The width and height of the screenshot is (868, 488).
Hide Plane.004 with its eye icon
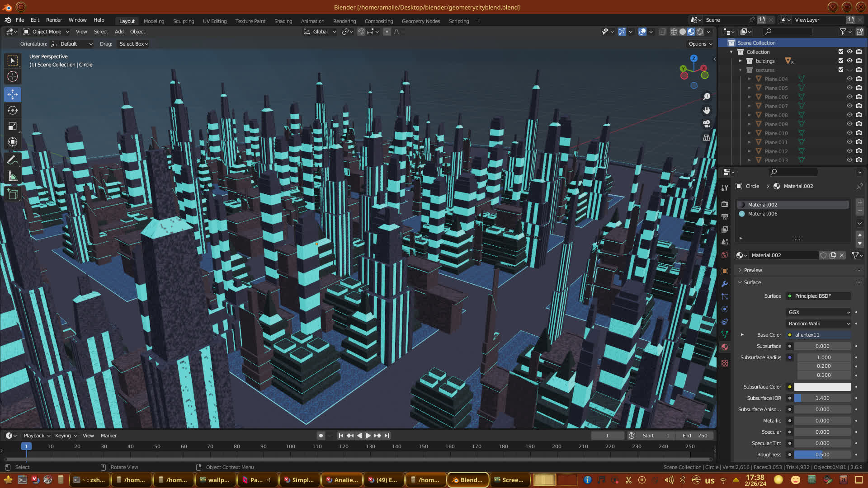(849, 79)
